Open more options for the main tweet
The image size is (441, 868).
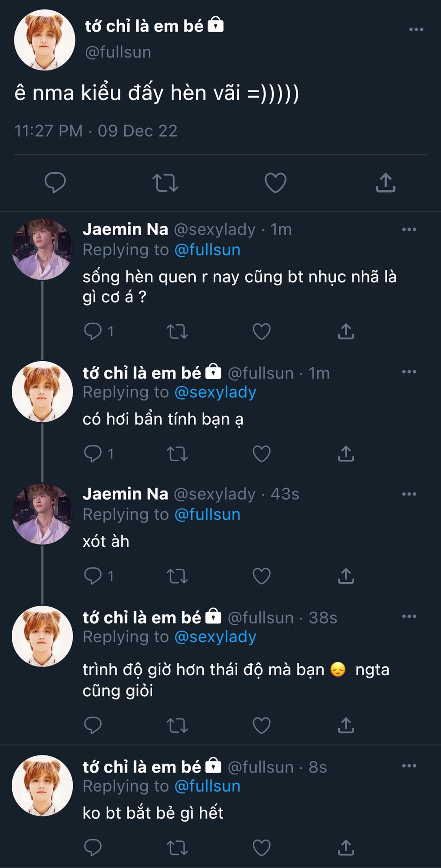point(416,30)
